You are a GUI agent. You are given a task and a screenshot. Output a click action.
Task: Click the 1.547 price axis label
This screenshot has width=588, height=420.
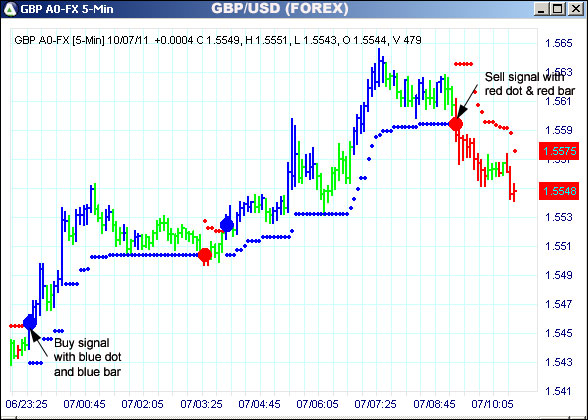[559, 304]
